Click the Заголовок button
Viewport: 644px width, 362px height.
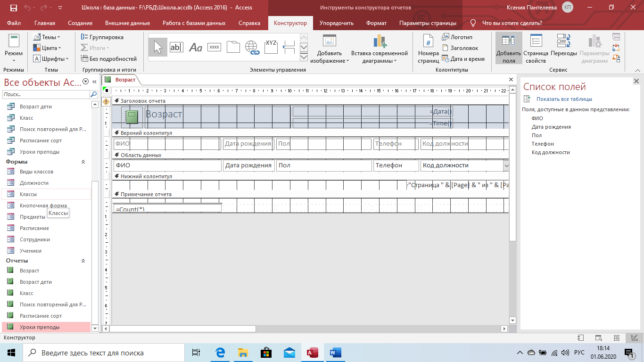pyautogui.click(x=460, y=48)
